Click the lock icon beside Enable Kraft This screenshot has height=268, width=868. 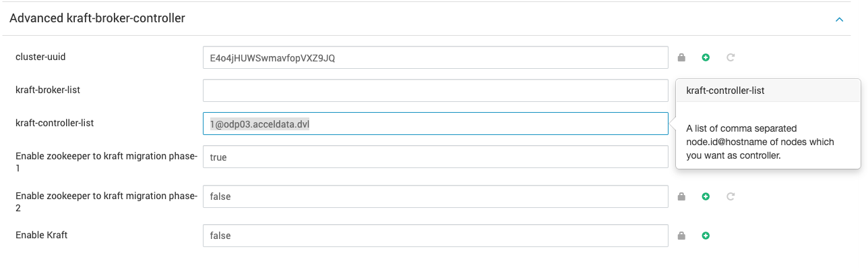click(681, 236)
